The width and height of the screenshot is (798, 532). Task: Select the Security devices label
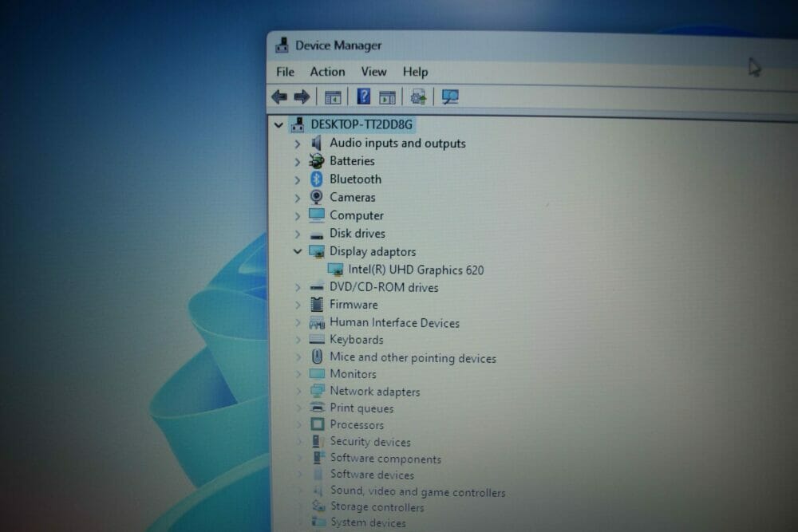370,441
